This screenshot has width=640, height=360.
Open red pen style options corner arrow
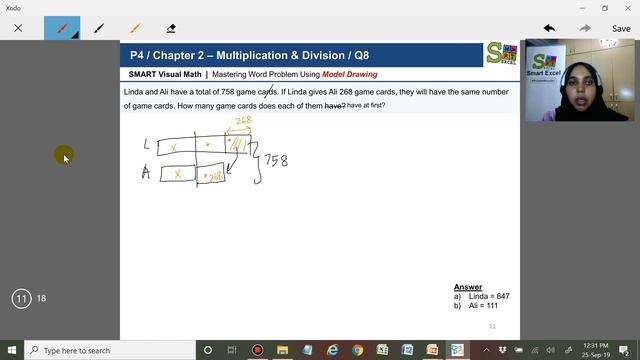coord(76,36)
